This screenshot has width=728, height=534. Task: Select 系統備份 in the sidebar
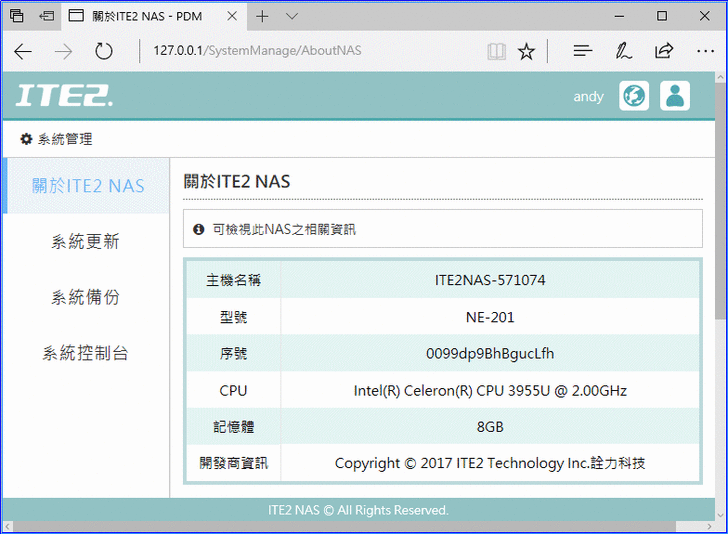86,298
